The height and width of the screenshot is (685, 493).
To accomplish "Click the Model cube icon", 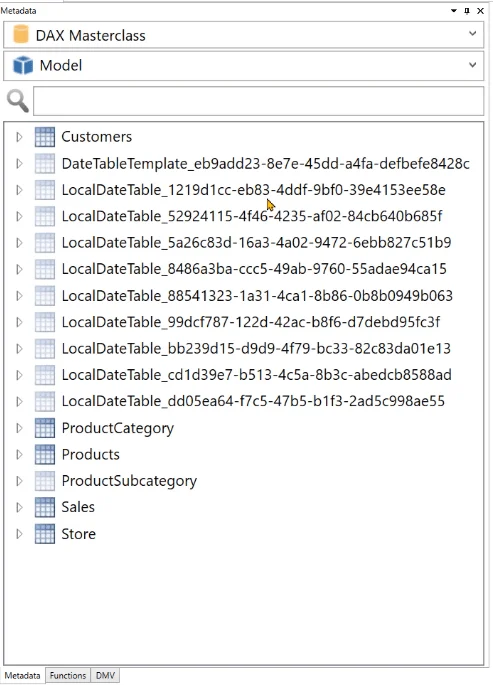I will click(x=23, y=66).
